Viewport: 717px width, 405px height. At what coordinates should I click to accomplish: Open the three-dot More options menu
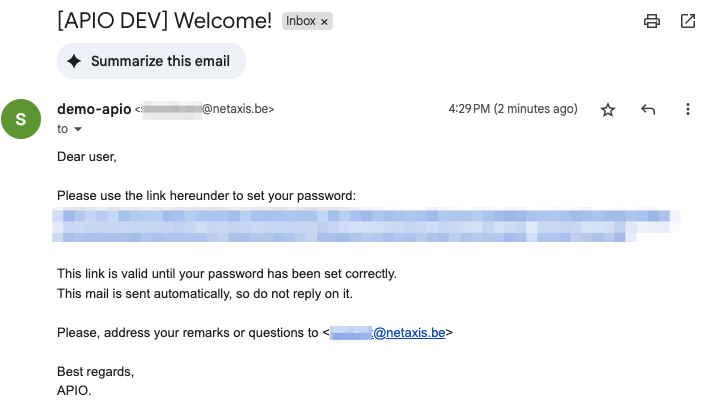click(688, 109)
